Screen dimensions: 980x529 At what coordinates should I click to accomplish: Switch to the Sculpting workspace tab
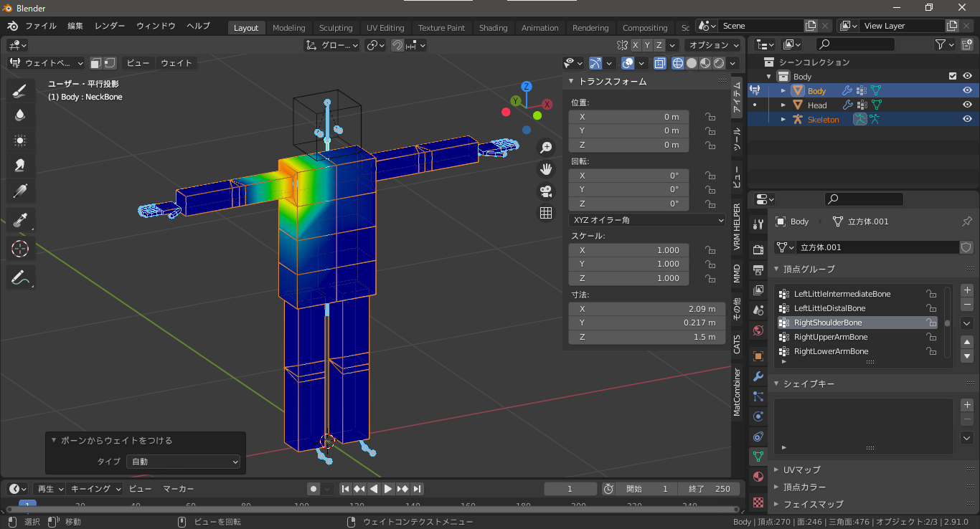(x=336, y=28)
